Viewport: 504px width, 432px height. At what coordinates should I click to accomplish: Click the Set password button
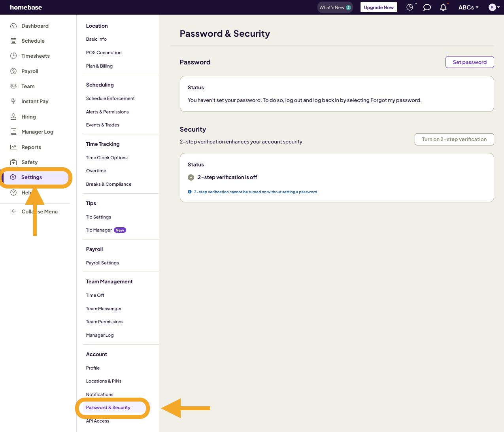point(470,62)
